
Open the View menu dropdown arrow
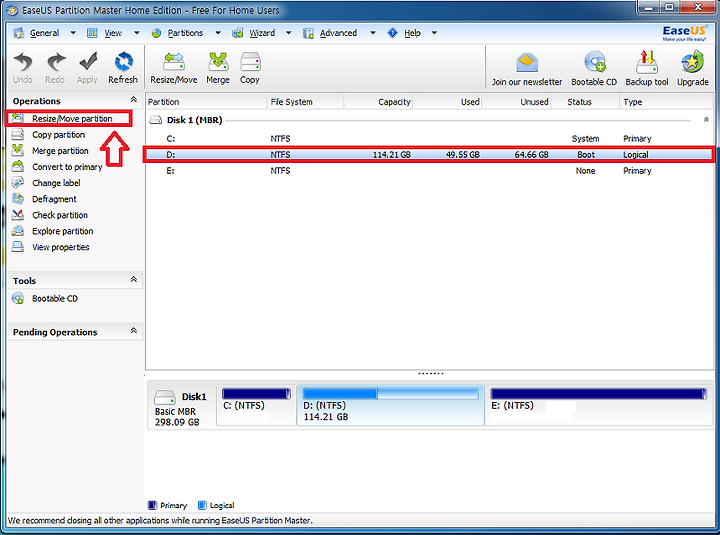pyautogui.click(x=136, y=33)
